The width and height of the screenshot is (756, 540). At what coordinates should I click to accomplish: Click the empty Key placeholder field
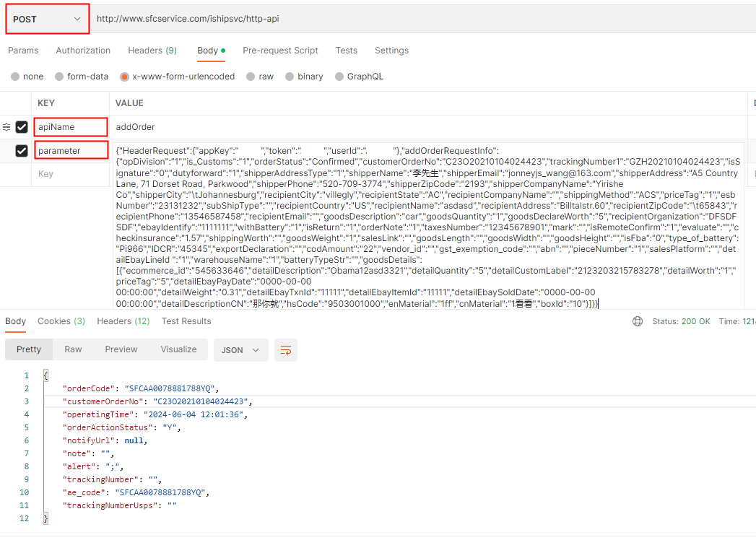pos(46,174)
